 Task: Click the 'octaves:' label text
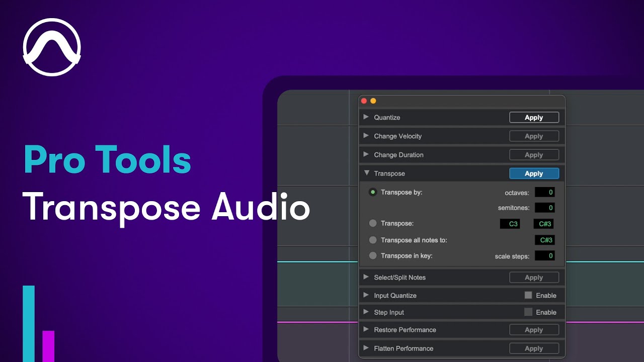coord(517,193)
